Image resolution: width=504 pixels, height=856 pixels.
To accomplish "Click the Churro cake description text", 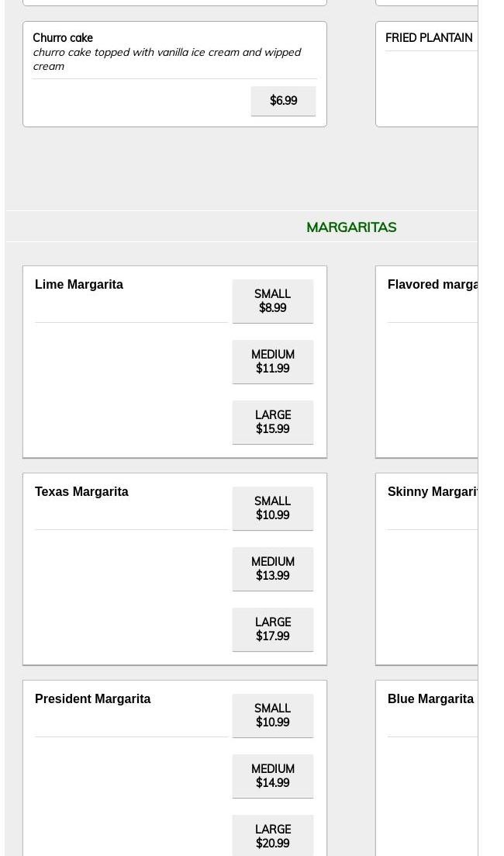I will pos(167,59).
